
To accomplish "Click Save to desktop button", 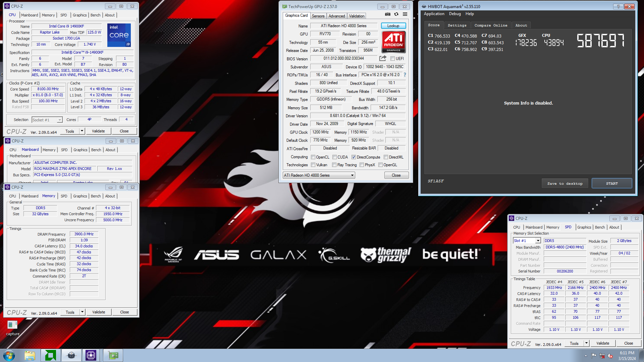I will 565,183.
